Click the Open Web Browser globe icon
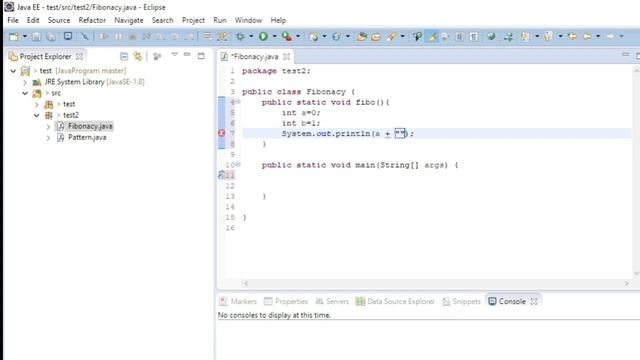640x360 pixels. (x=491, y=36)
